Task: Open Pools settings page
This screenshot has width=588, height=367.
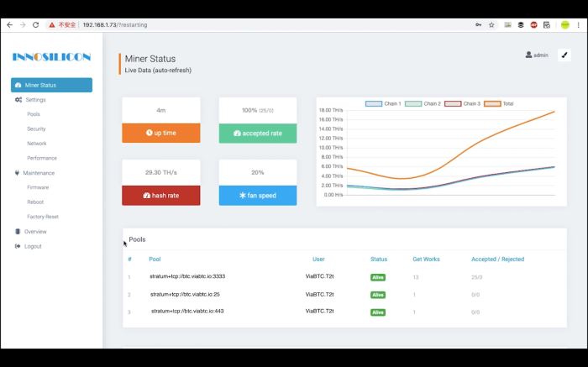Action: coord(34,114)
